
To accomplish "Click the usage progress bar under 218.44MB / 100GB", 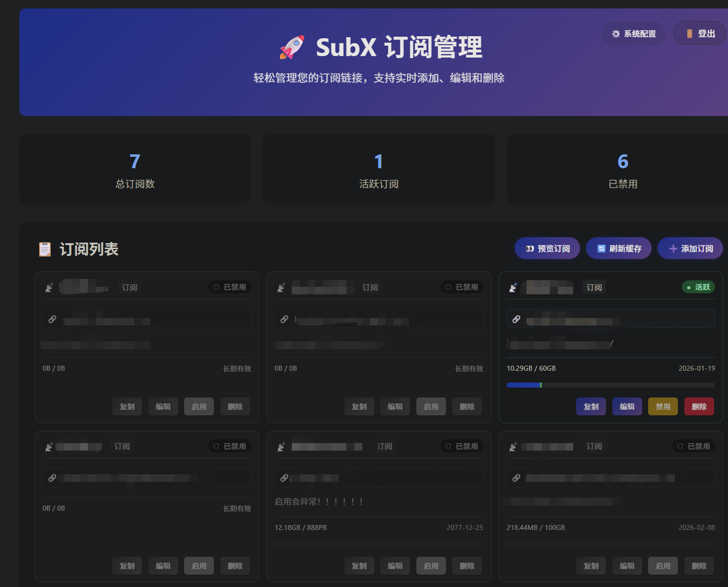I will click(611, 544).
